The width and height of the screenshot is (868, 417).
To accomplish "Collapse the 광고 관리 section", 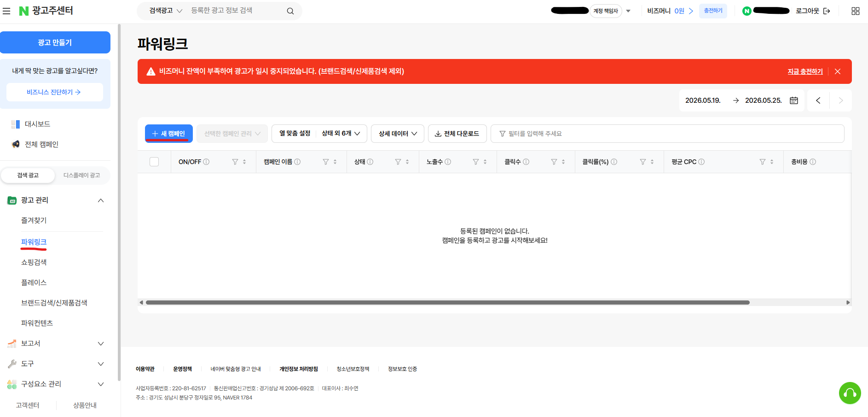I will [101, 200].
